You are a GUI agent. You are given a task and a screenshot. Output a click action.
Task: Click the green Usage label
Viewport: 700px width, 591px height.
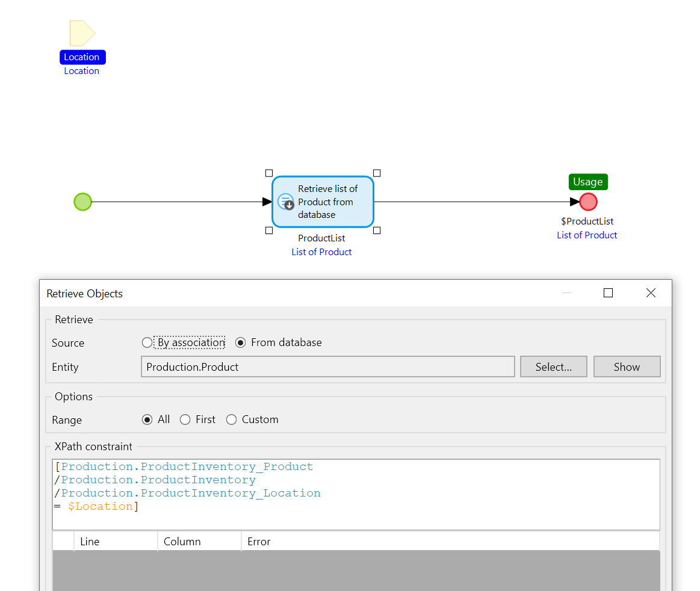coord(588,182)
